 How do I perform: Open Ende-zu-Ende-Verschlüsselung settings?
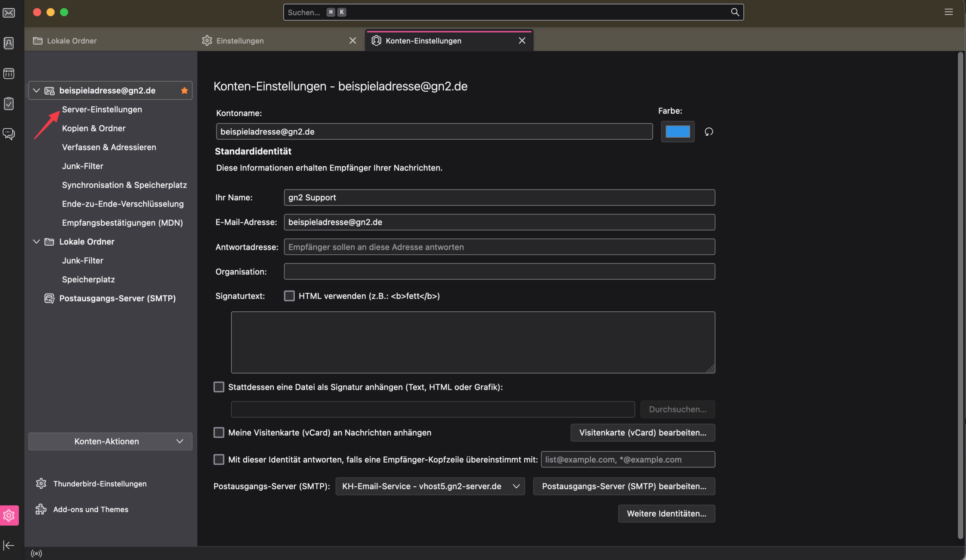tap(123, 204)
